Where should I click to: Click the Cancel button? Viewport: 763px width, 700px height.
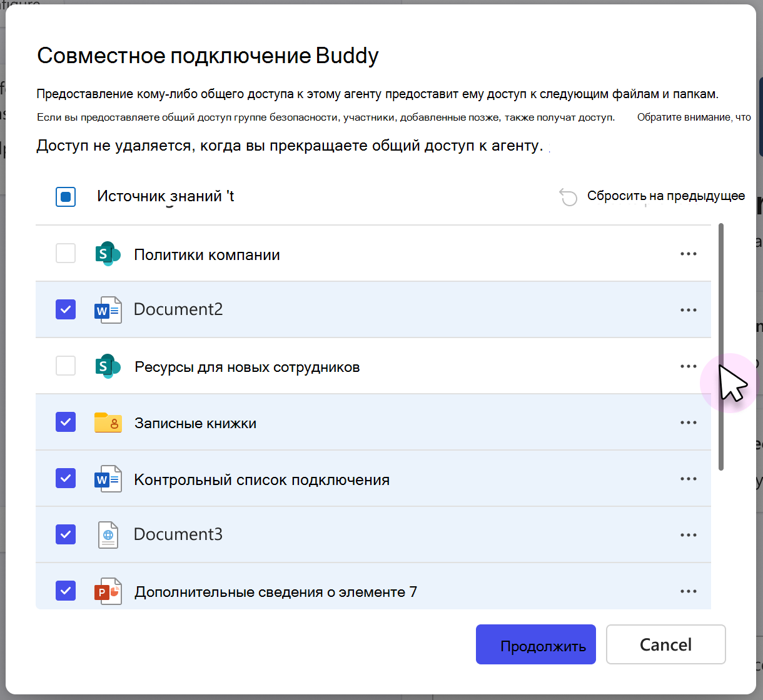tap(666, 644)
